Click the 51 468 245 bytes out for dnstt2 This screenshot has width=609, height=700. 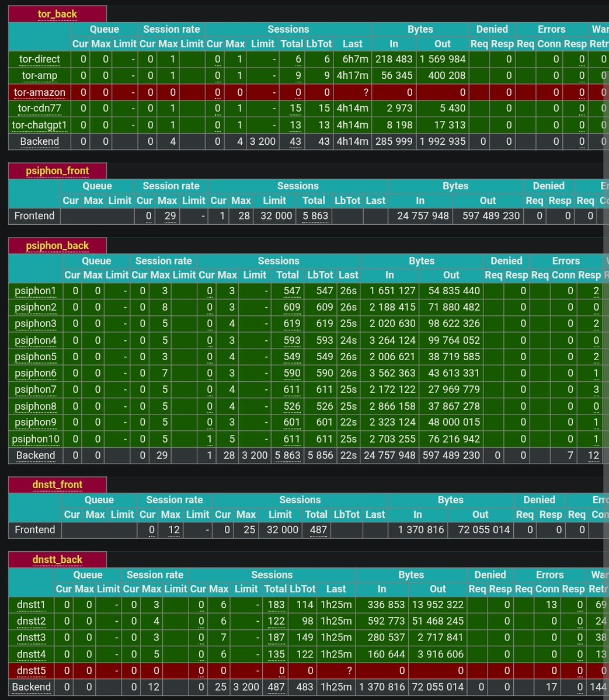(x=437, y=621)
